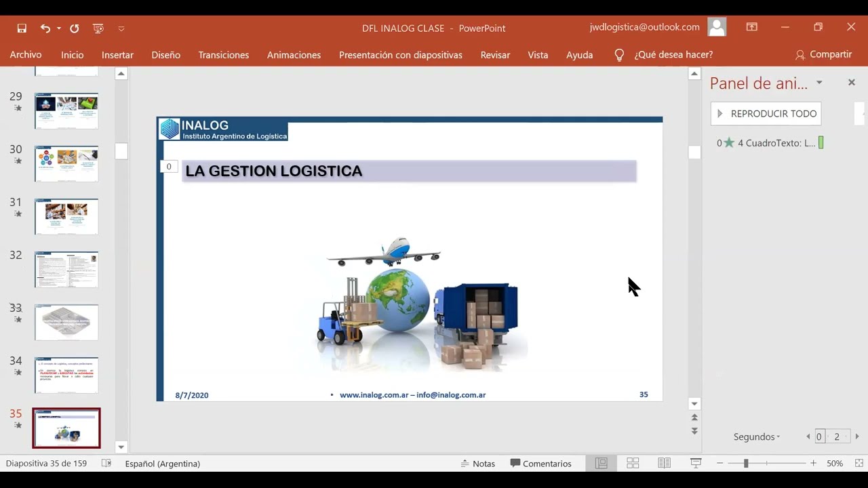Click the REPRODUCIR TODO button

tap(766, 113)
